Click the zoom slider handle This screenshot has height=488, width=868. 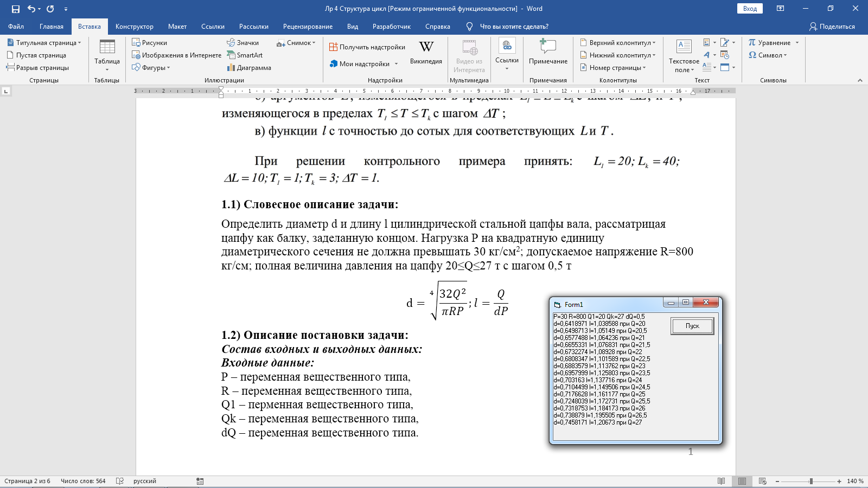811,481
